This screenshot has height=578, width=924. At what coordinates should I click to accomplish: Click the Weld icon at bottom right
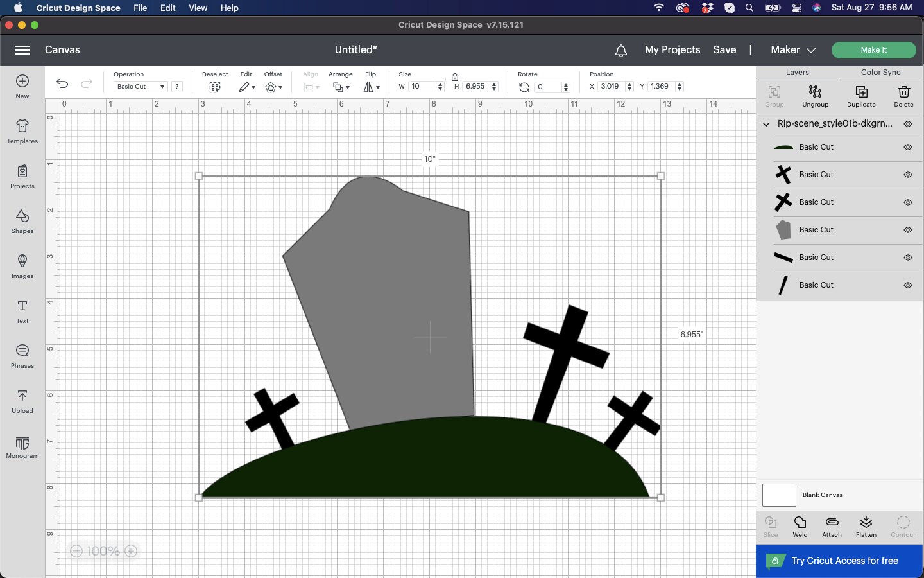tap(800, 527)
